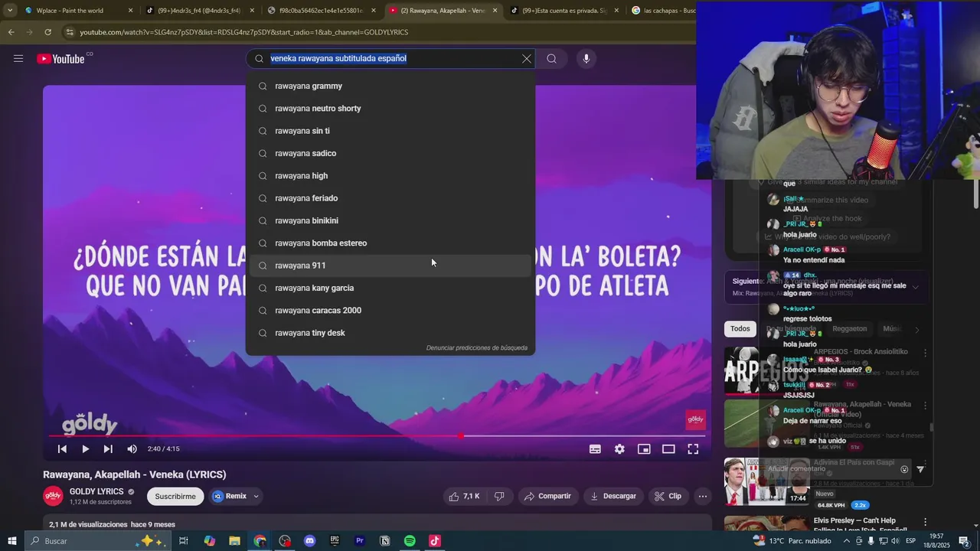Click the Compartir share button

click(547, 496)
